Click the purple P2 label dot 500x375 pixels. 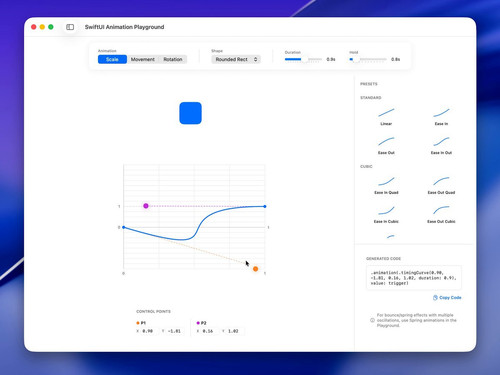(198, 323)
